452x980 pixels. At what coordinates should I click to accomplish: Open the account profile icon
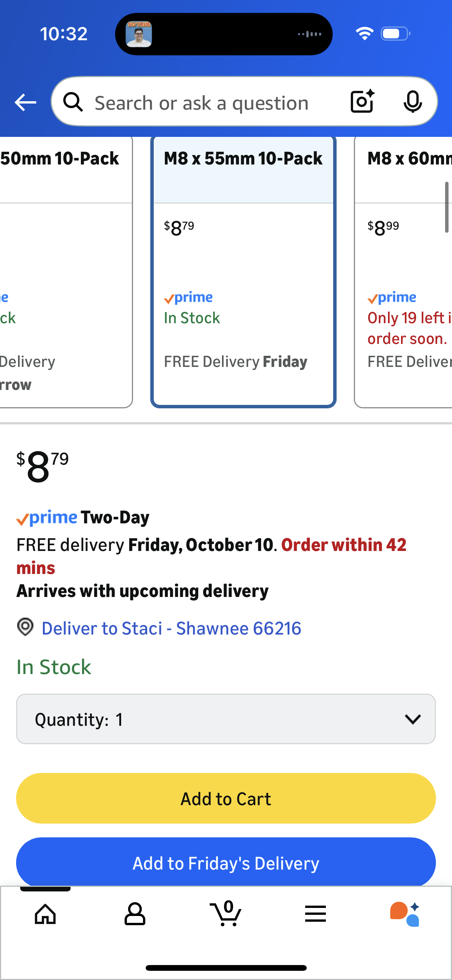(x=135, y=914)
